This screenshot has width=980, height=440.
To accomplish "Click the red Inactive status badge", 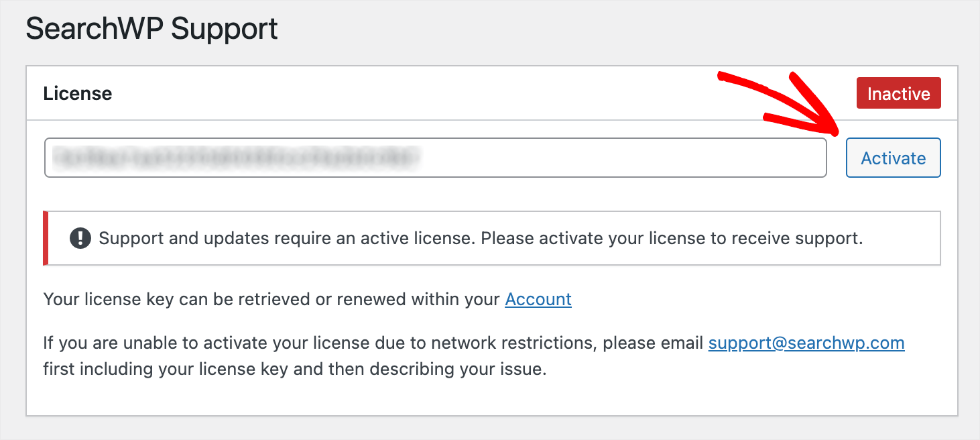I will click(x=898, y=93).
